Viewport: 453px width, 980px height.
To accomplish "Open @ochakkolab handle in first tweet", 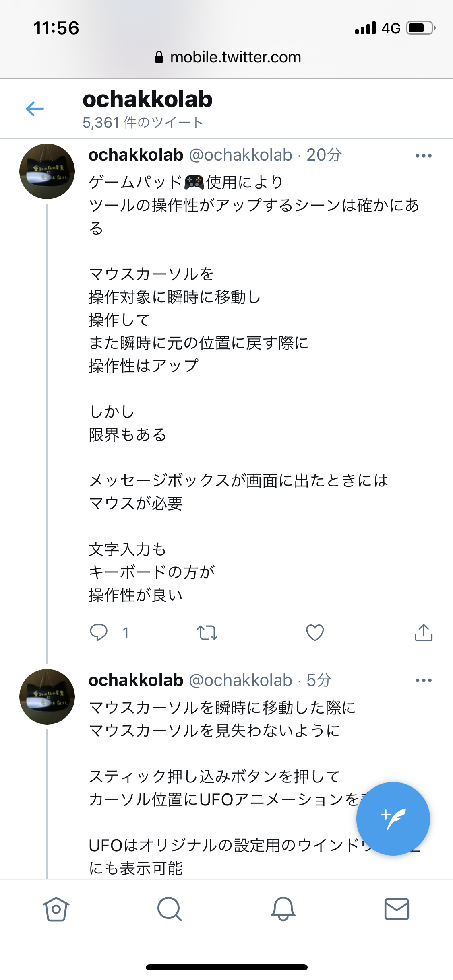I will pos(240,155).
